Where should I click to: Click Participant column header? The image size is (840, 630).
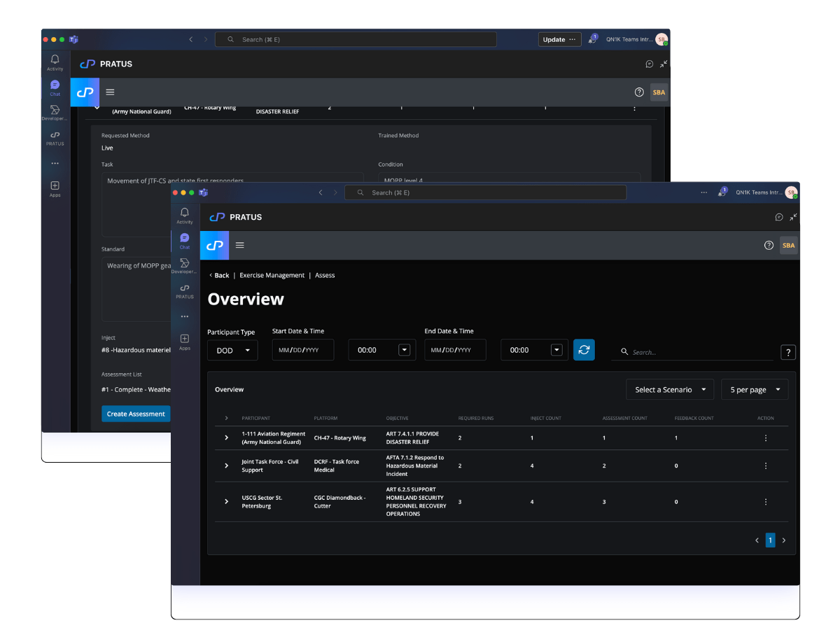pyautogui.click(x=256, y=418)
